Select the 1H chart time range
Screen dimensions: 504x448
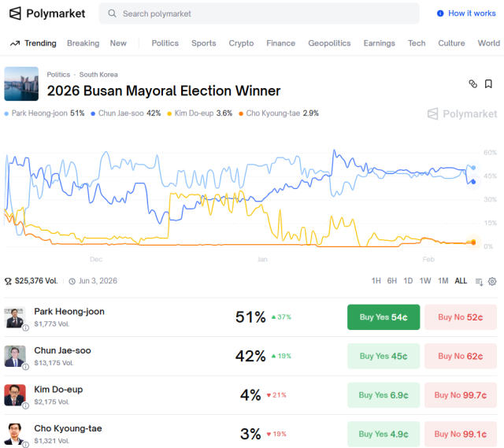pos(376,281)
